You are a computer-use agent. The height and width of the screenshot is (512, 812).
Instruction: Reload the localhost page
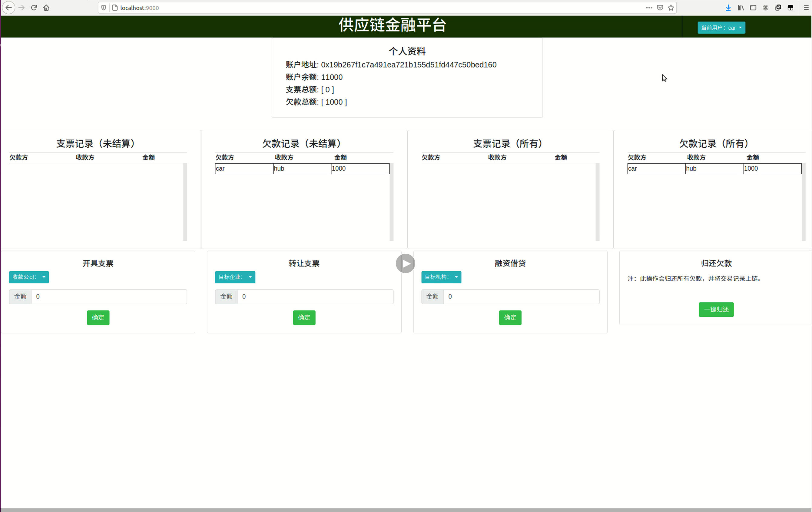coord(34,7)
